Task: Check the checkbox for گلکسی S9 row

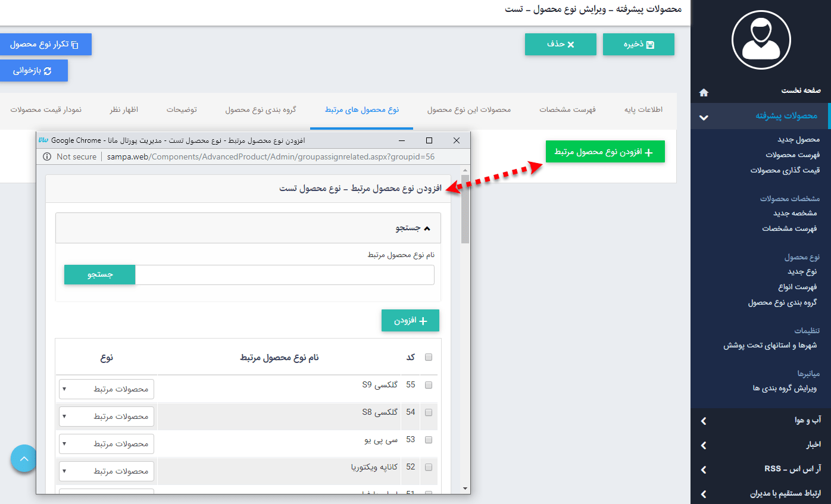Action: pyautogui.click(x=429, y=385)
